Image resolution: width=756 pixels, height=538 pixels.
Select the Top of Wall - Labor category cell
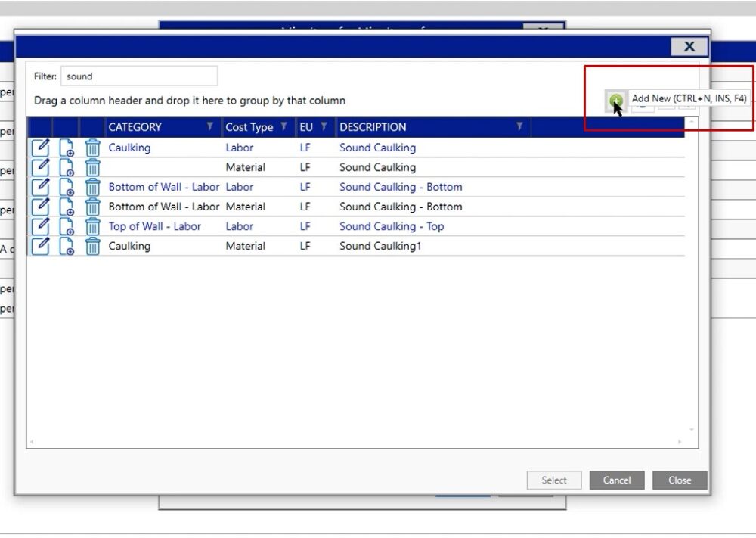[155, 226]
